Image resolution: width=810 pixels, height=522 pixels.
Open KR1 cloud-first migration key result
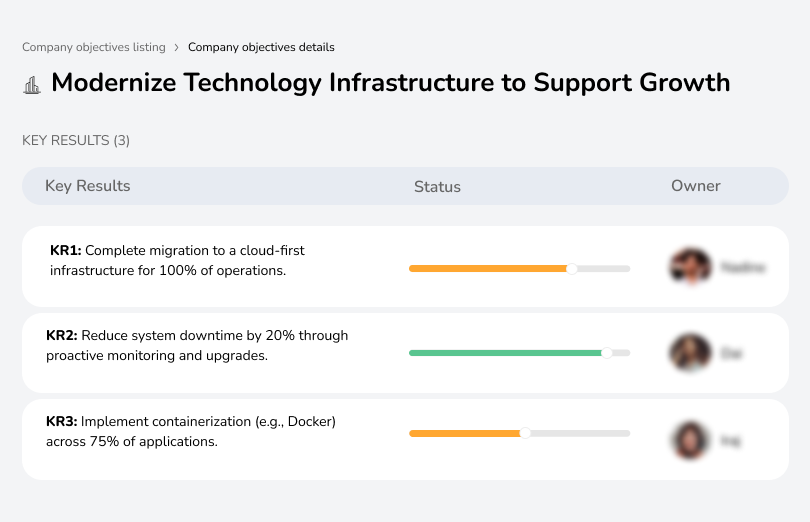click(177, 260)
